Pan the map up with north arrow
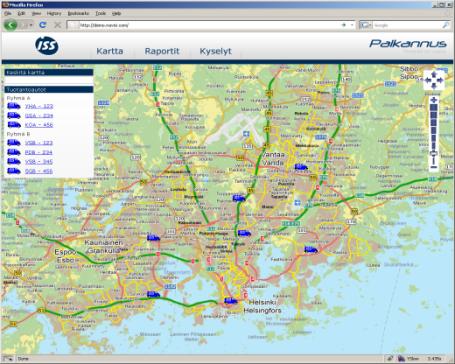The width and height of the screenshot is (455, 364). click(434, 75)
